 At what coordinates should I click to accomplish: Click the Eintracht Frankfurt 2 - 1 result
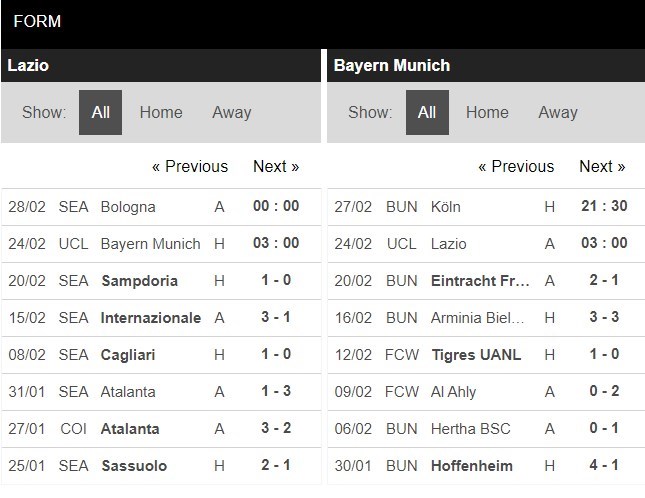click(x=602, y=281)
